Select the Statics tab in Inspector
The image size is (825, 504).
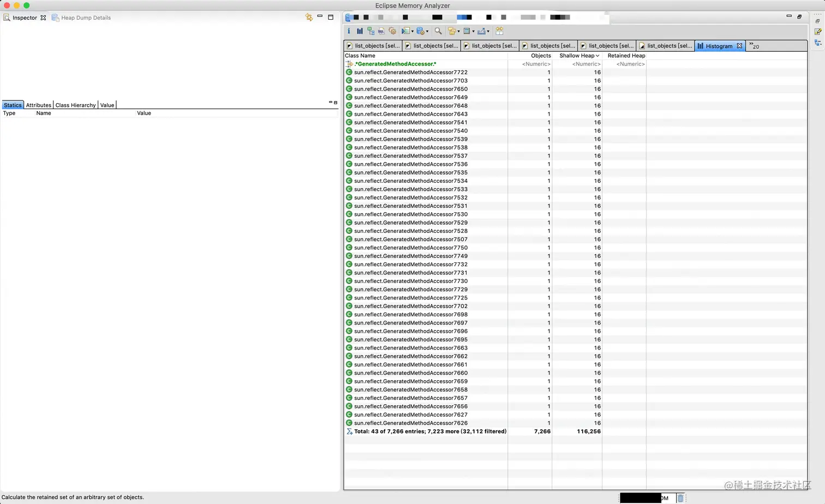(13, 105)
